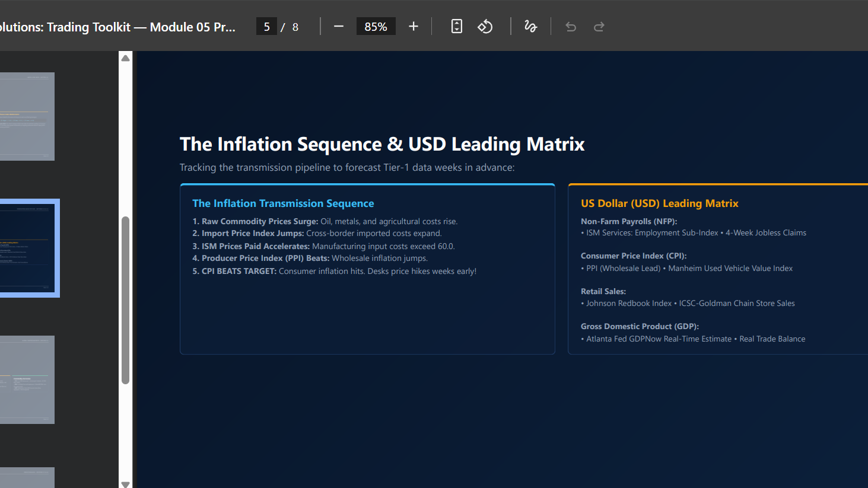Click the subtitle about tracking transmission pipeline
This screenshot has width=868, height=488.
coord(347,167)
